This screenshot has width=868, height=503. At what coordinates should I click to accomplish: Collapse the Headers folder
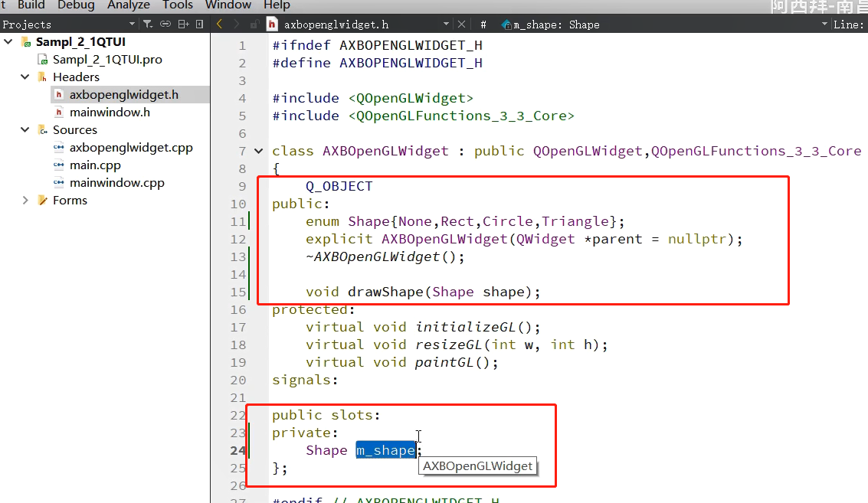(x=25, y=77)
